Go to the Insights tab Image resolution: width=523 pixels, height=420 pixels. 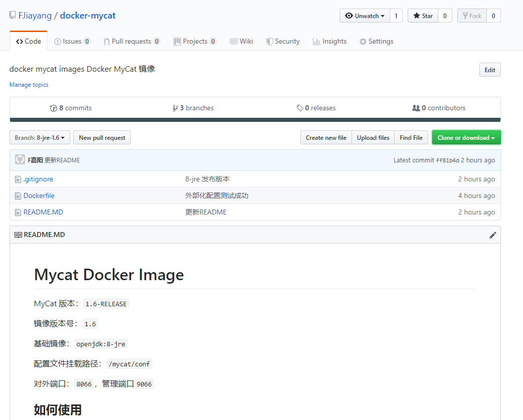click(329, 42)
